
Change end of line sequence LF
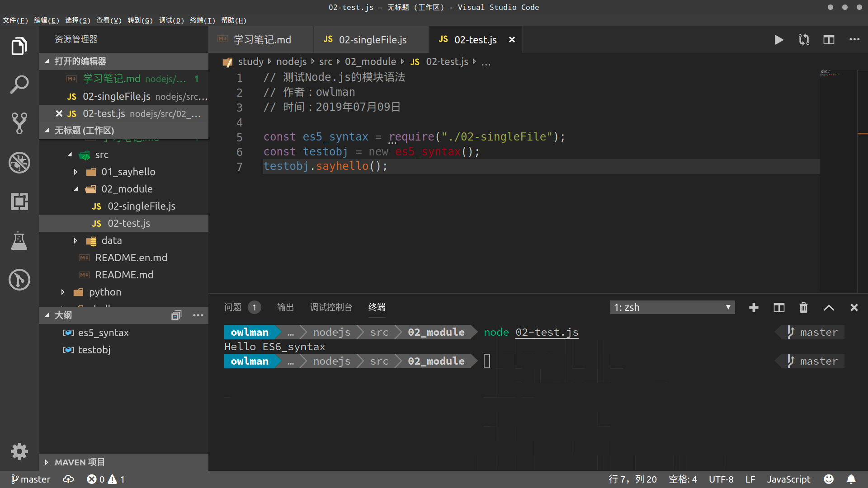pos(750,479)
